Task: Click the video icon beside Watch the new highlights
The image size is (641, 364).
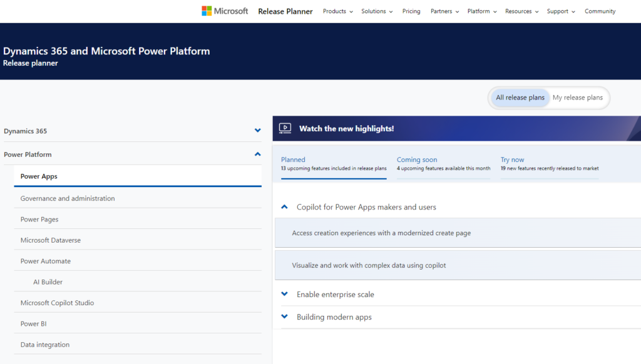Action: point(285,128)
